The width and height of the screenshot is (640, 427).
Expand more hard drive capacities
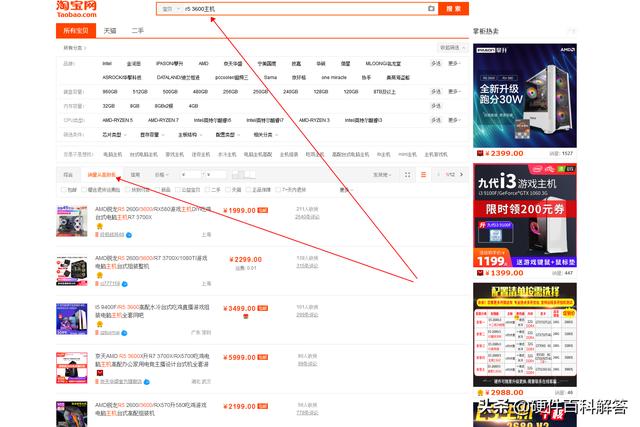(454, 92)
